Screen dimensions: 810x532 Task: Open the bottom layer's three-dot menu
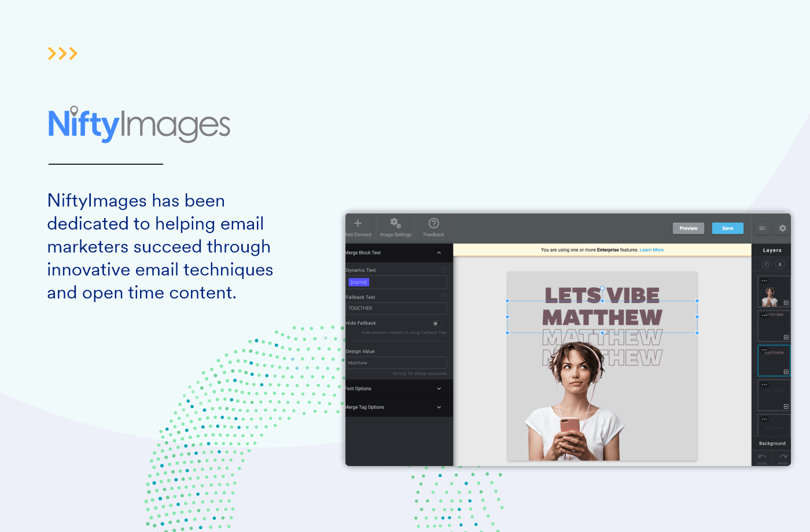tap(764, 419)
